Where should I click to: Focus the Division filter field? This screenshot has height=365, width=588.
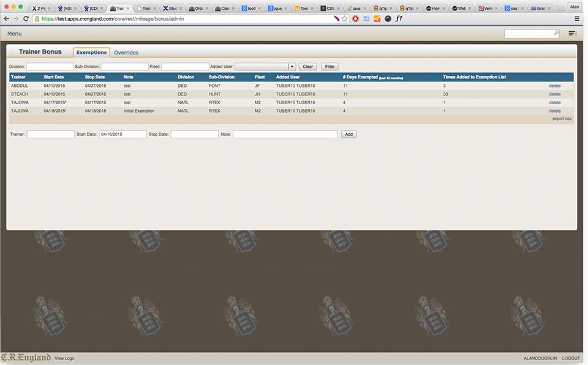pyautogui.click(x=50, y=66)
